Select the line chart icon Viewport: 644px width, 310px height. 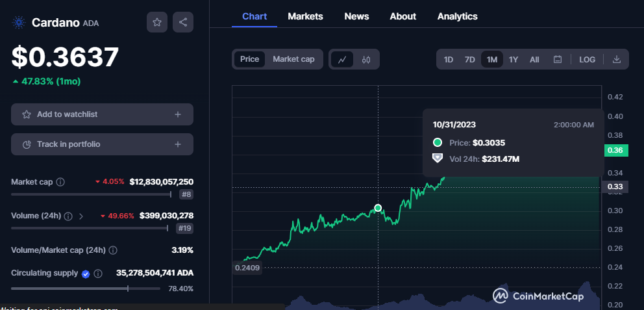coord(342,59)
